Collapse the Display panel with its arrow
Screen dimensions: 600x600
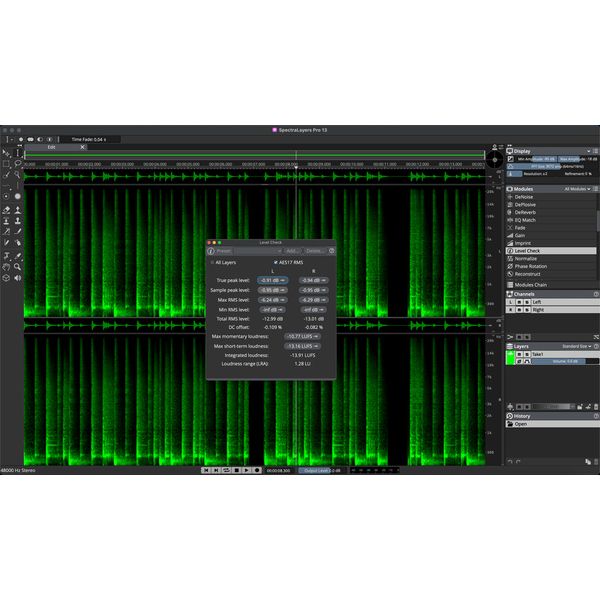(x=589, y=151)
